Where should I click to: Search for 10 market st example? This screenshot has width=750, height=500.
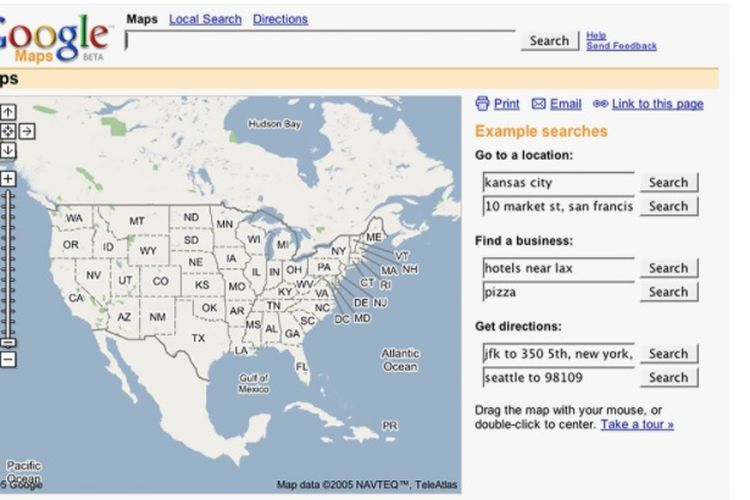pyautogui.click(x=669, y=206)
